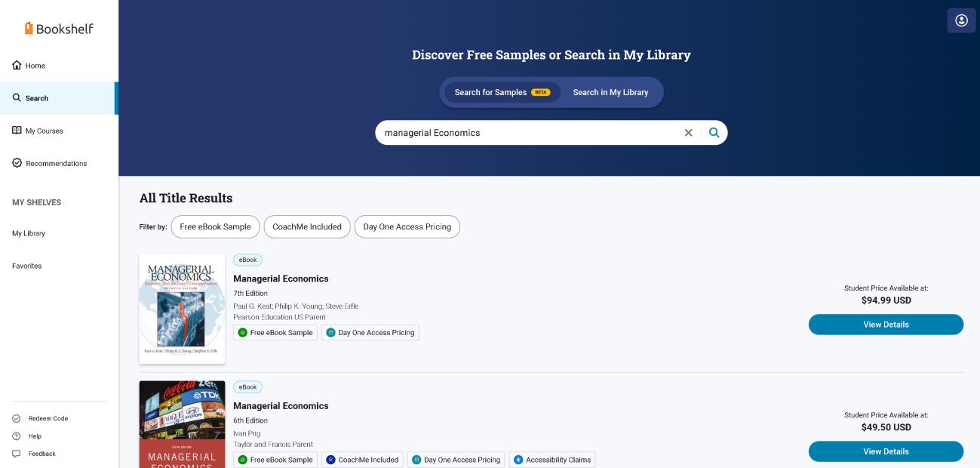
Task: Toggle the Free eBook Sample filter
Action: (x=216, y=226)
